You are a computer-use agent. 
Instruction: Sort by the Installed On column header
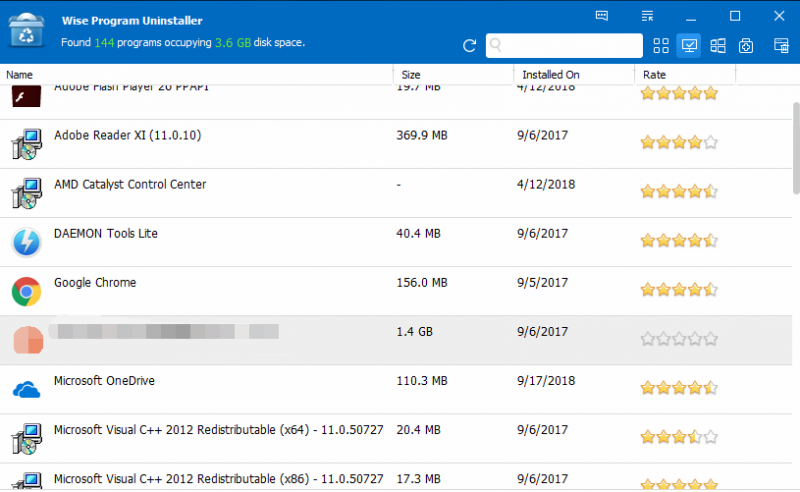point(551,75)
